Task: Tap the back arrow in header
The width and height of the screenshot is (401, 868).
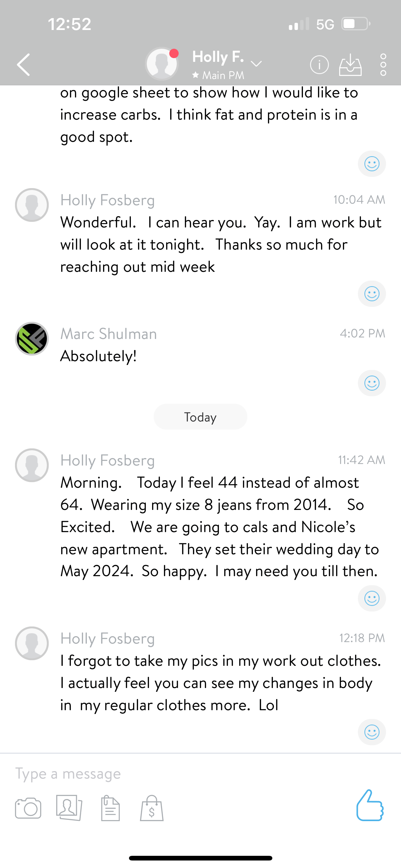Action: coord(23,64)
